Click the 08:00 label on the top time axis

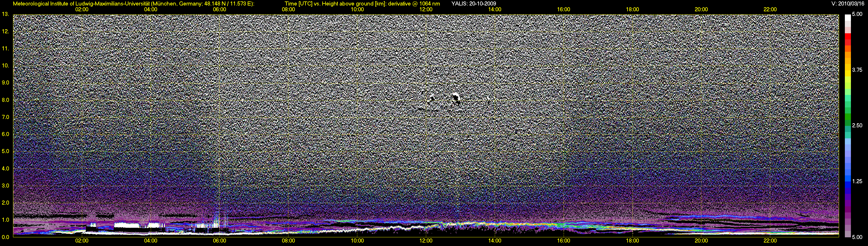click(288, 10)
